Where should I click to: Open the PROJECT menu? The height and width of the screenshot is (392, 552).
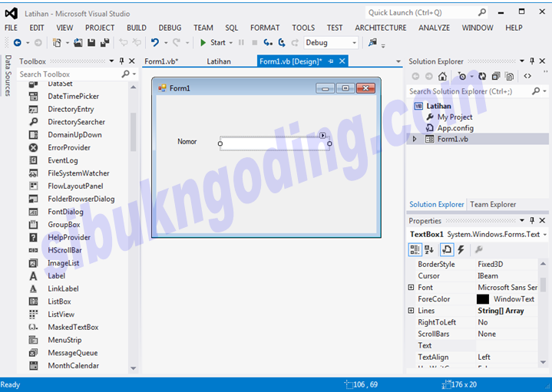tap(100, 28)
